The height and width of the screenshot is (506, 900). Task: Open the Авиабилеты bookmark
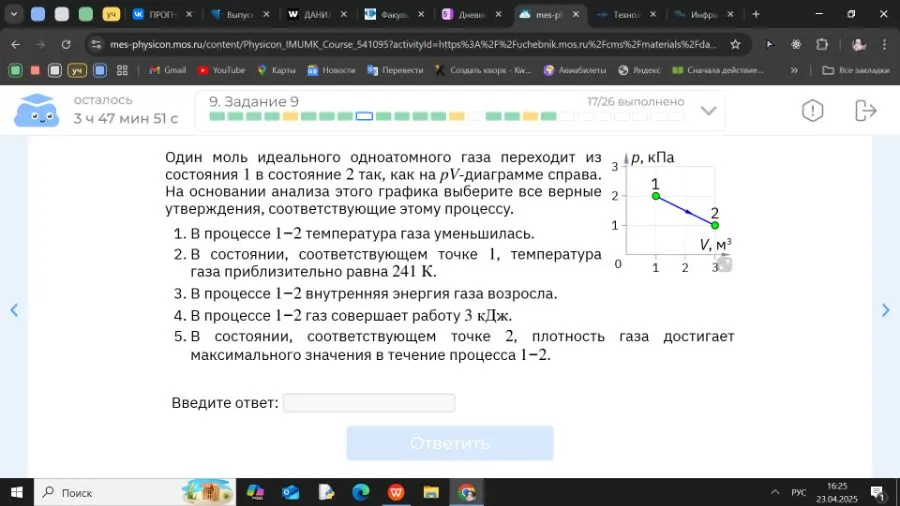pyautogui.click(x=575, y=70)
